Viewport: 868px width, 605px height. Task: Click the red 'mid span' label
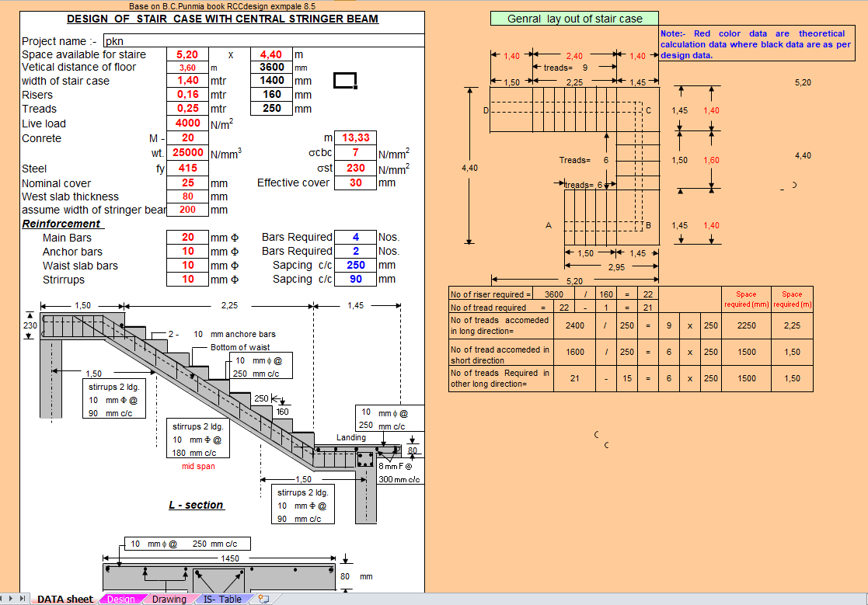198,466
